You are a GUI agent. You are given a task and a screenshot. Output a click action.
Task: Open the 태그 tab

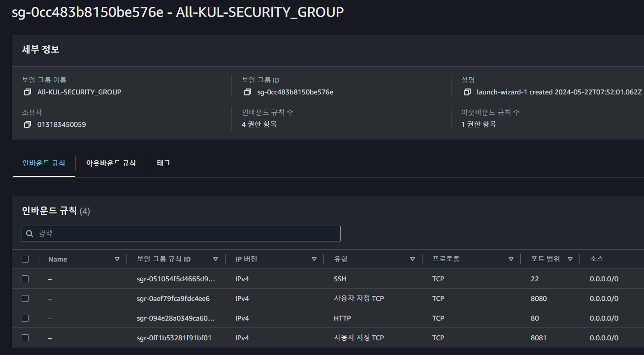pyautogui.click(x=163, y=163)
